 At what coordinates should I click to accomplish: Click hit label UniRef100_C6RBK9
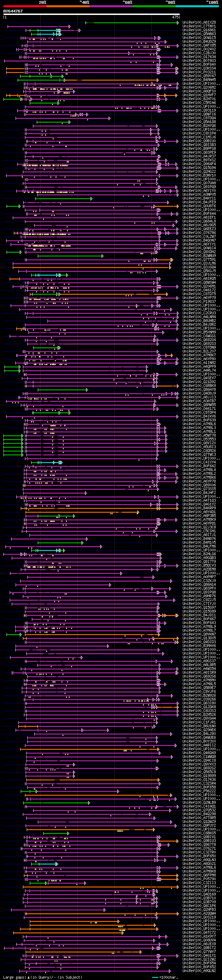coord(199,386)
